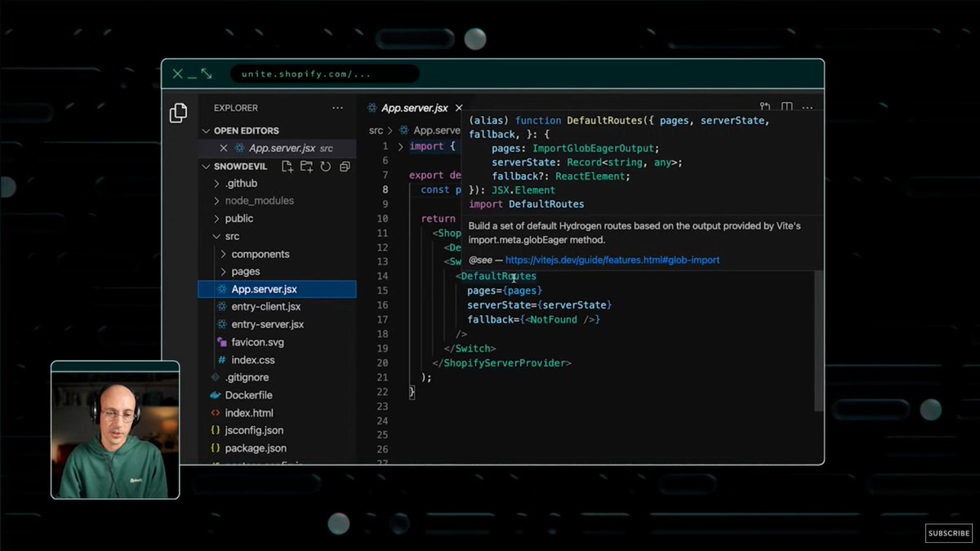The width and height of the screenshot is (980, 551).
Task: Collapse the src folder
Action: point(216,237)
